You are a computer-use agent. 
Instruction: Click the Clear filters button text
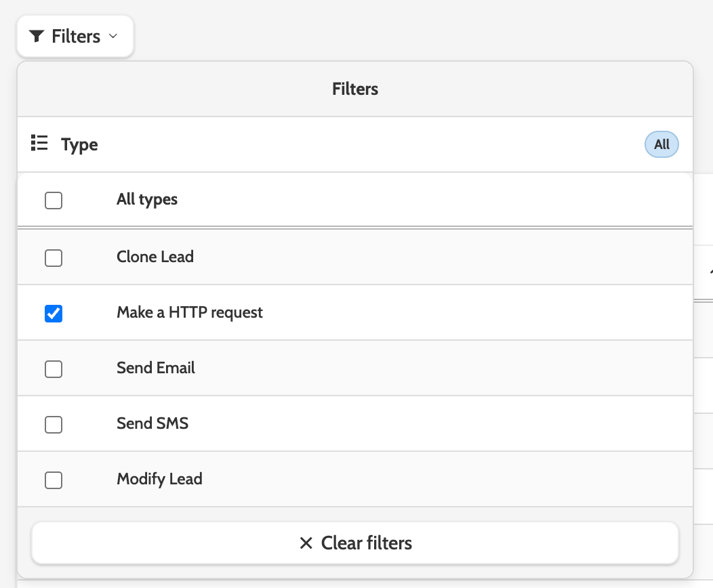pos(366,543)
